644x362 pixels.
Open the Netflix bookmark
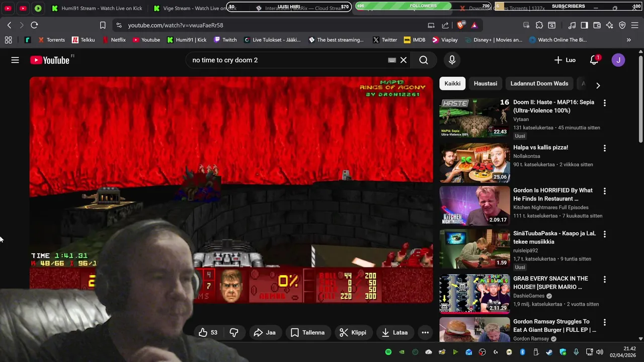(x=114, y=40)
